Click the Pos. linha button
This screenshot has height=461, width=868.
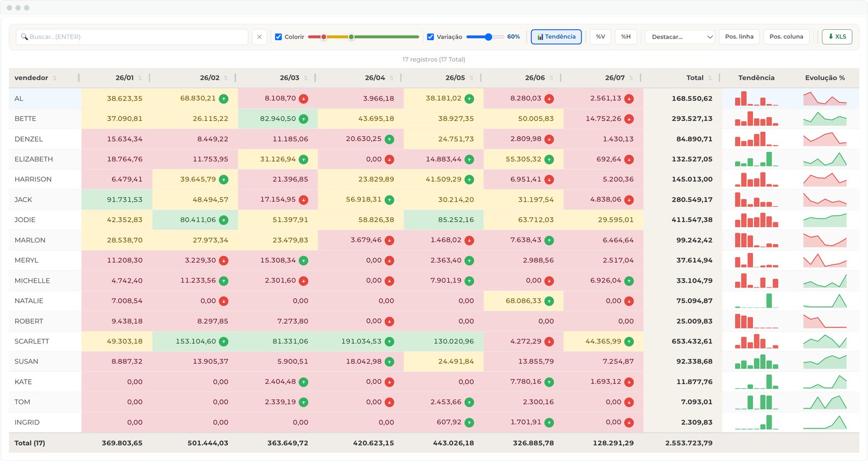coord(739,37)
